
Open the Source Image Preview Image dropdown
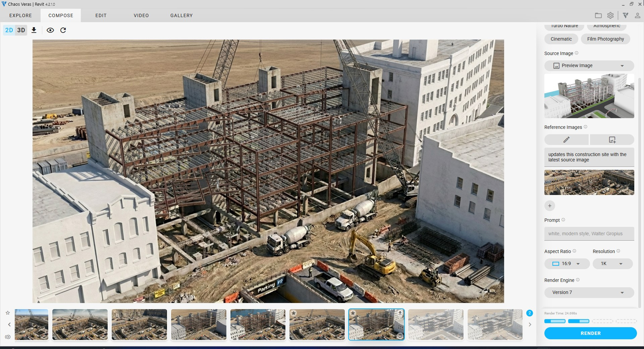[x=589, y=66]
